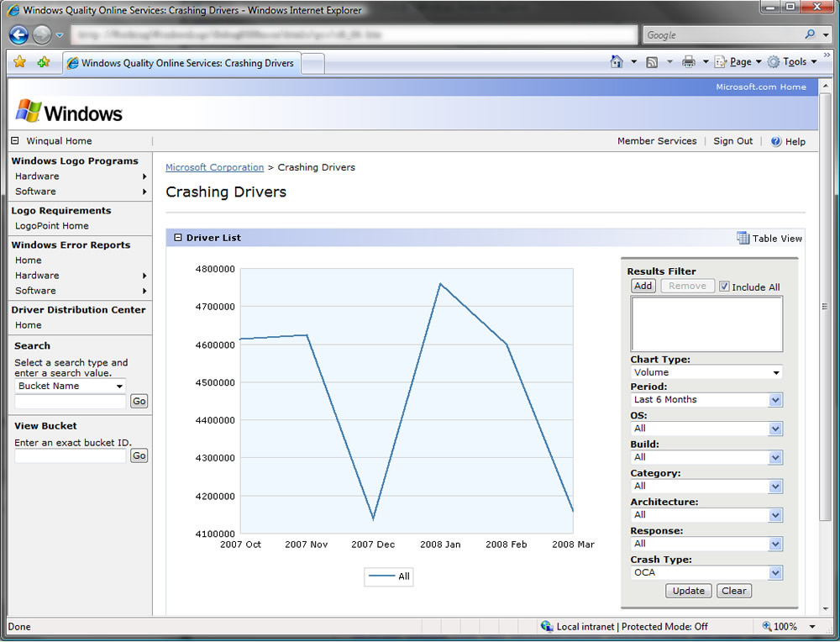The height and width of the screenshot is (642, 840).
Task: Click the Microsoft Corporation breadcrumb link
Action: pos(214,167)
